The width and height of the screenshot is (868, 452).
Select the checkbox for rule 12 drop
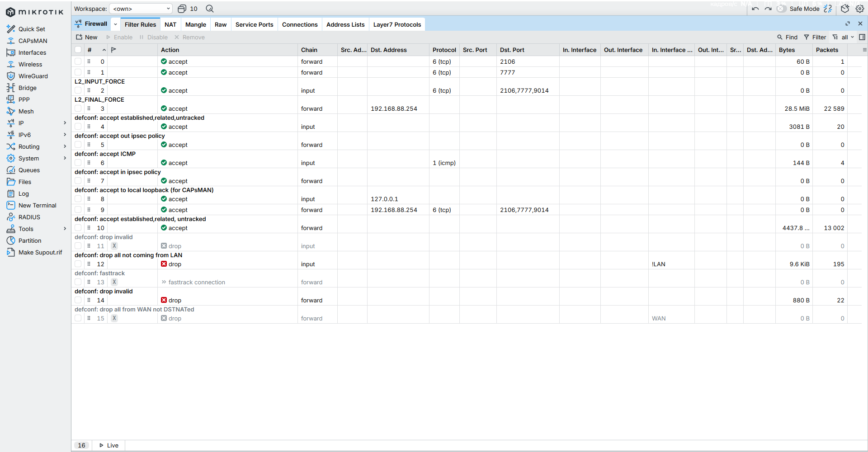point(78,264)
